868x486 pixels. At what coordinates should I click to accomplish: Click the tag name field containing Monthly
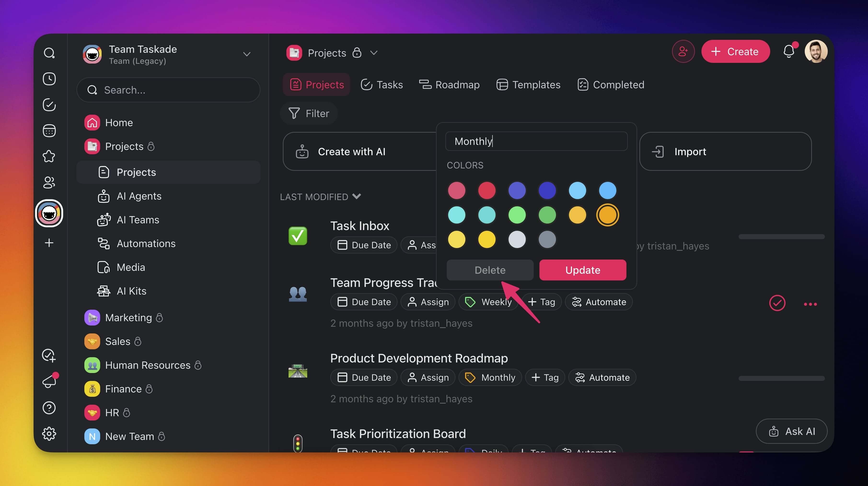536,141
